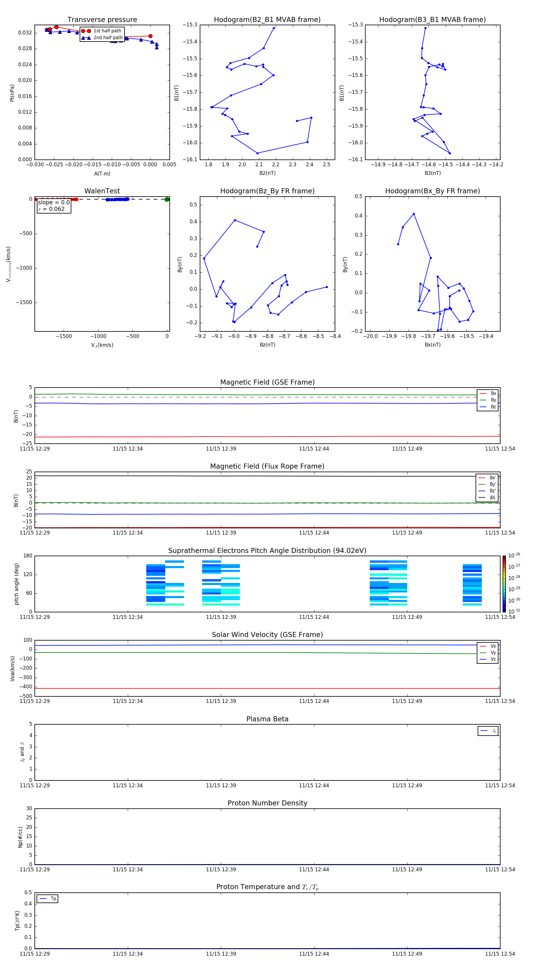This screenshot has height=980, width=535.
Task: Click the "Magnetic Field (GSE Frame)" title
Action: (267, 382)
